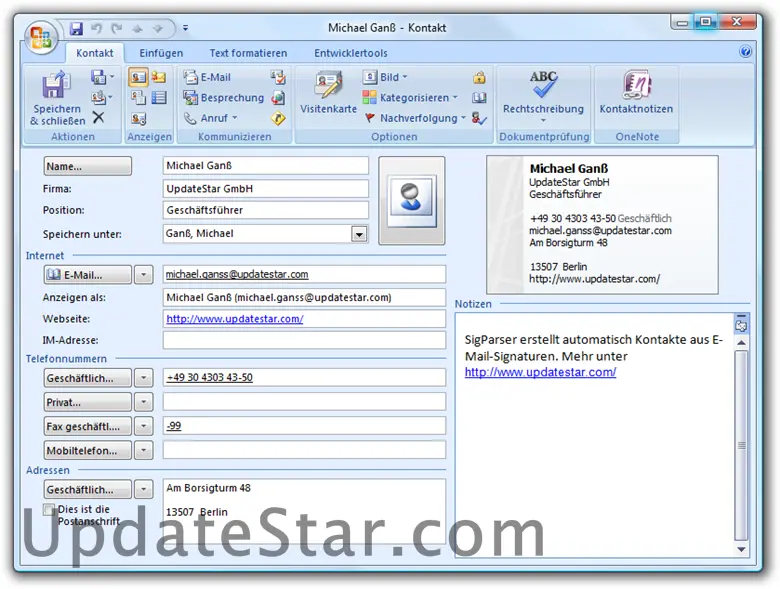This screenshot has height=589, width=780.
Task: Click the blue help question mark
Action: tap(745, 52)
